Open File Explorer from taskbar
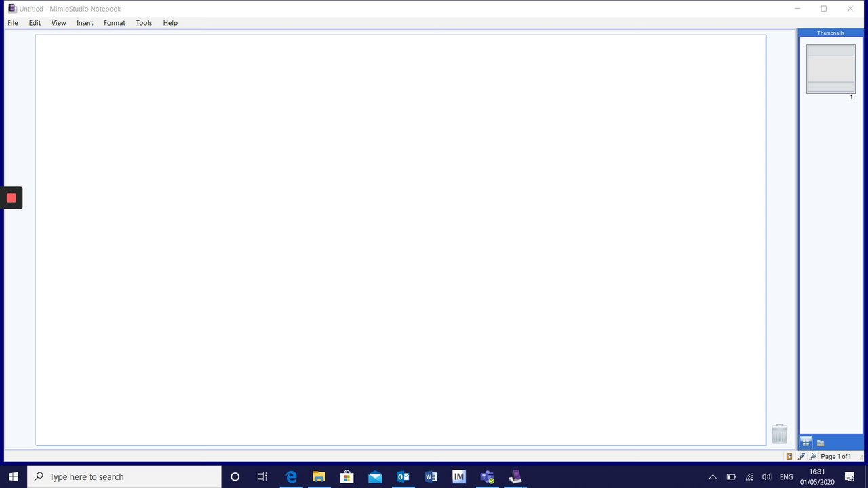Viewport: 868px width, 488px height. [319, 476]
